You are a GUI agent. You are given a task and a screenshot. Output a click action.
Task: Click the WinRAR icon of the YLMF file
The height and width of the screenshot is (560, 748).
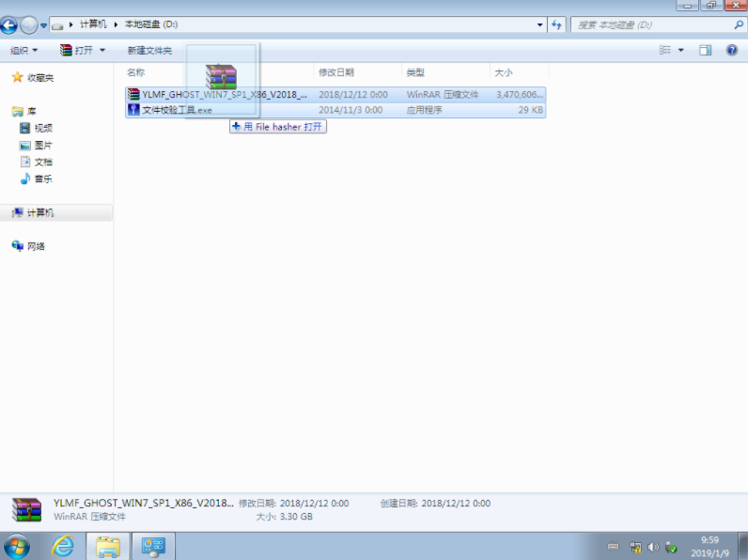pos(133,95)
